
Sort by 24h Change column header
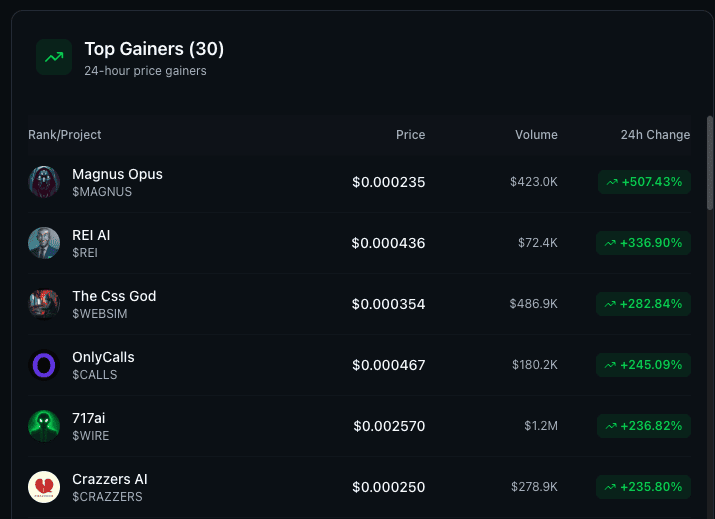(655, 135)
